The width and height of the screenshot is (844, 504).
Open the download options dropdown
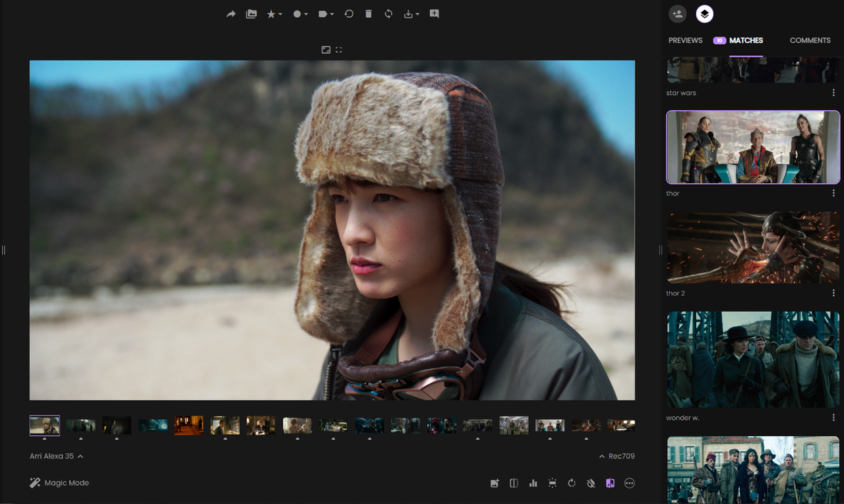411,14
